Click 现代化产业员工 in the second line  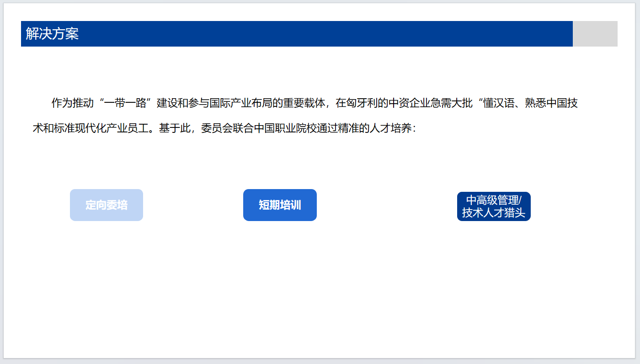tap(112, 129)
